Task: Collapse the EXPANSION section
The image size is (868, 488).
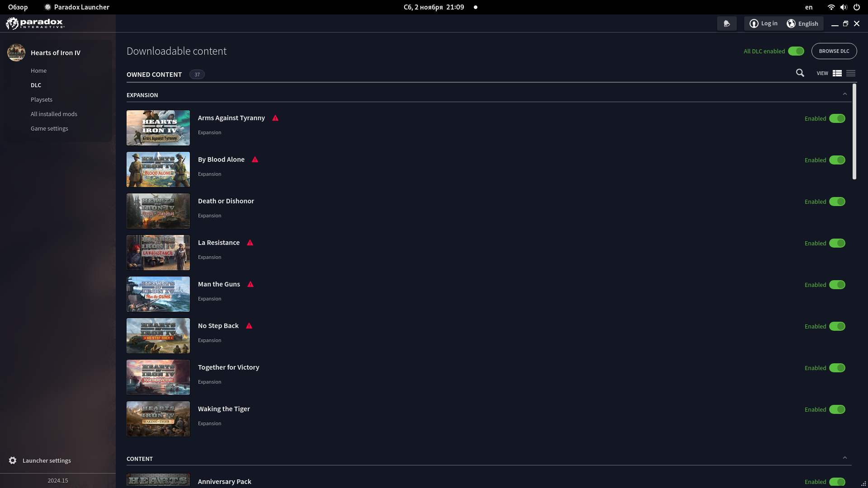Action: [x=844, y=94]
